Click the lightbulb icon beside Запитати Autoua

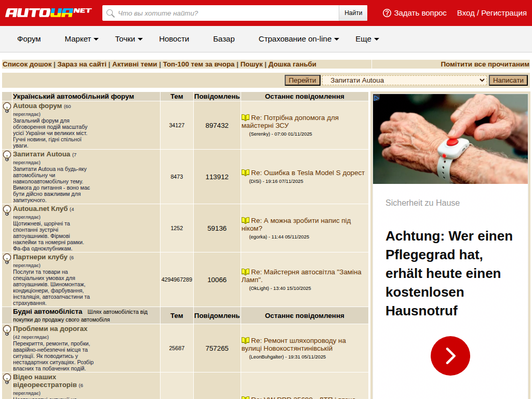7,155
